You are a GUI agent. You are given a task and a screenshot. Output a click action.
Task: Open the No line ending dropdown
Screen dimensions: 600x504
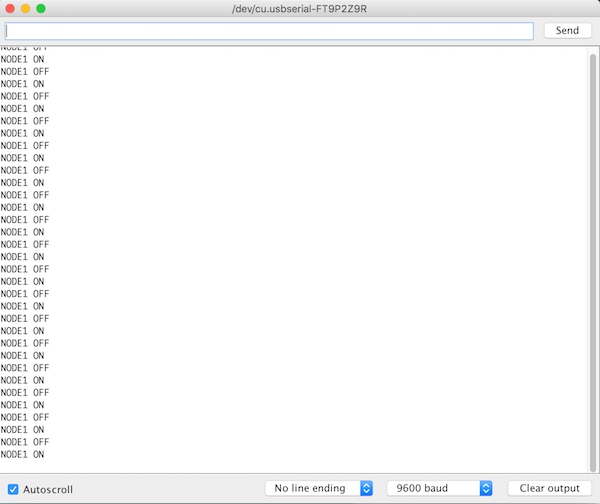click(319, 488)
